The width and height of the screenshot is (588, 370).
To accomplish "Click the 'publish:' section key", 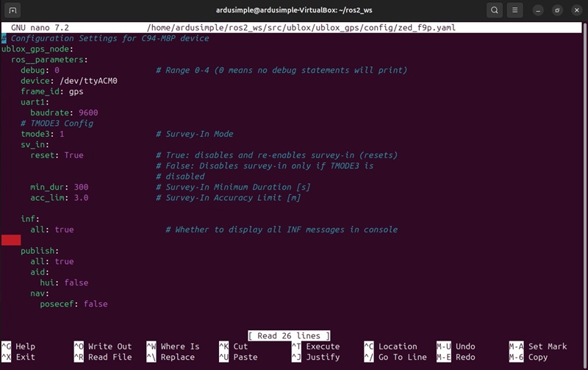I will (40, 251).
